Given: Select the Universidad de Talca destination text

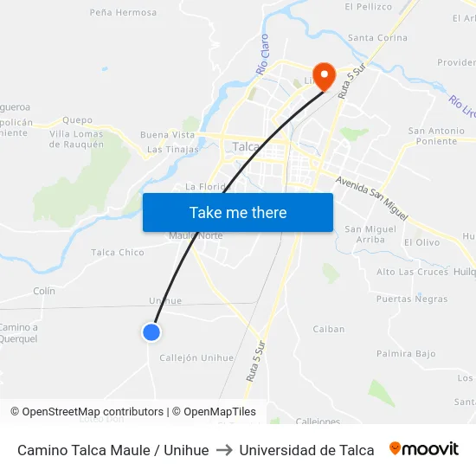Looking at the screenshot, I should point(306,450).
